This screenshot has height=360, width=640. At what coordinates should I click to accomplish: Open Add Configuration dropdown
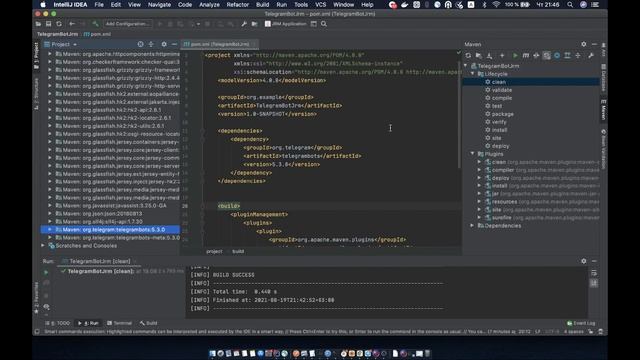tap(128, 24)
